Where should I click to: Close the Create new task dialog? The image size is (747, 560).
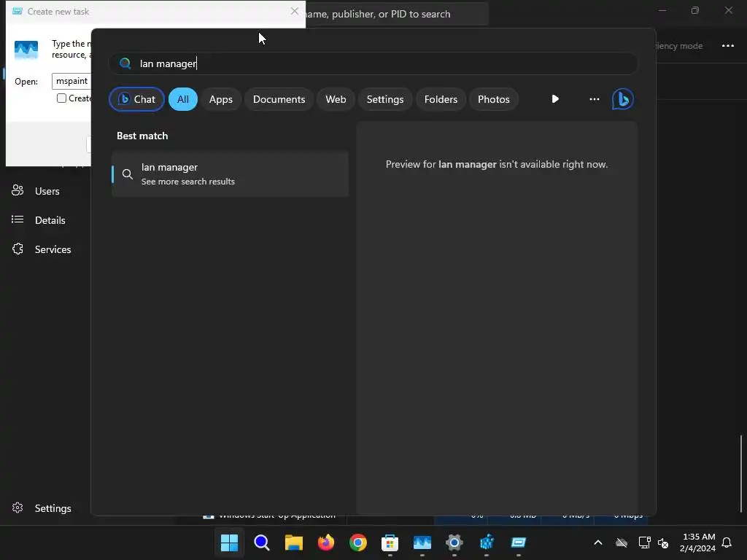[295, 11]
